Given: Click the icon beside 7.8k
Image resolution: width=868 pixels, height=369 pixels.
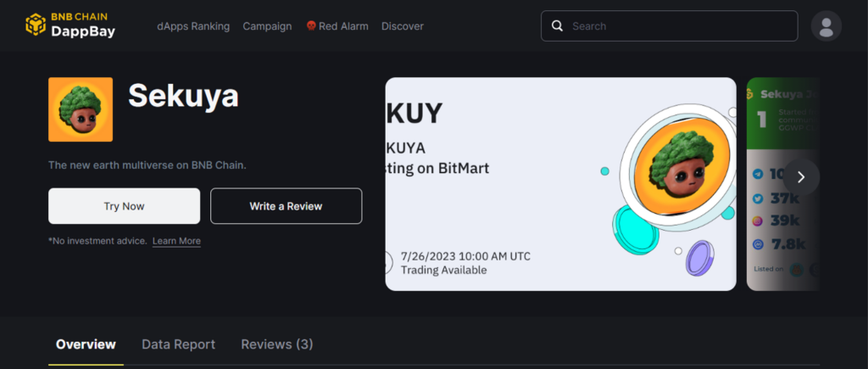Looking at the screenshot, I should (x=758, y=244).
